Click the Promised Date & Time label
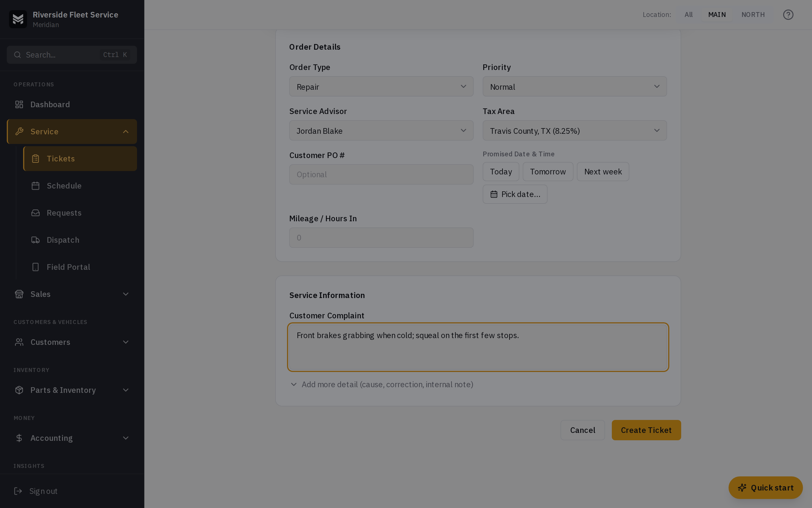This screenshot has width=812, height=508. [x=518, y=154]
